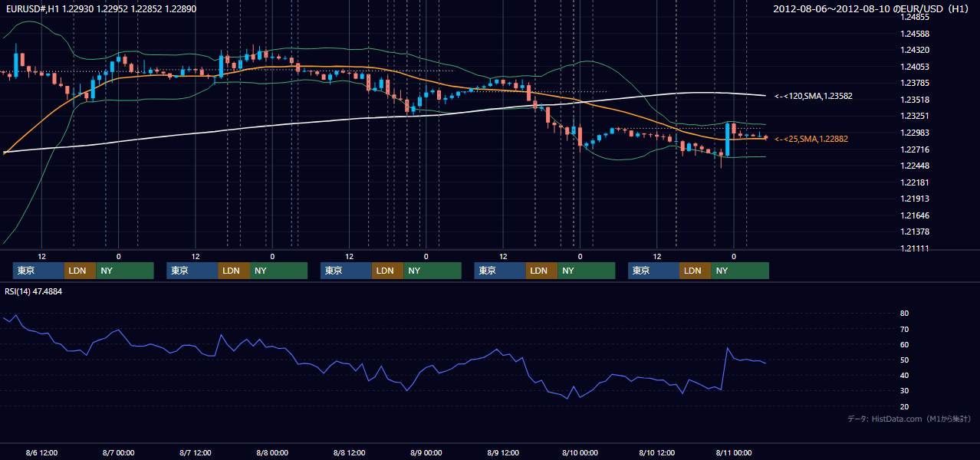Click 東京 session box above 8/9 12:00 label
The image size is (980, 460).
coord(500,271)
